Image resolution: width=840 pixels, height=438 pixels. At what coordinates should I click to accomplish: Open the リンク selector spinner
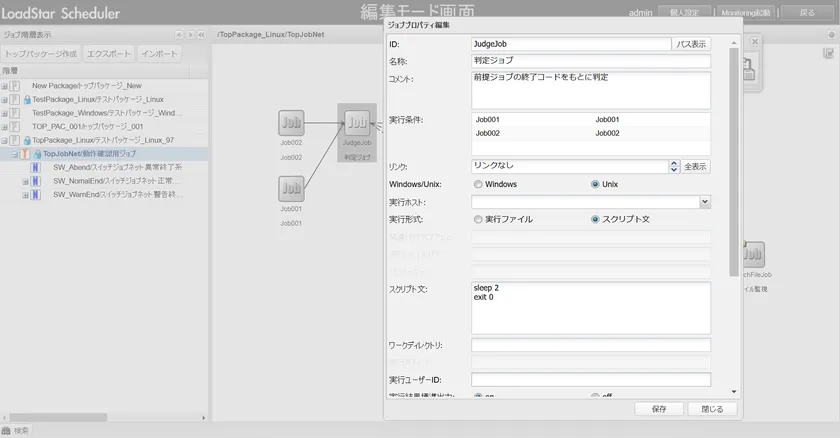[674, 166]
